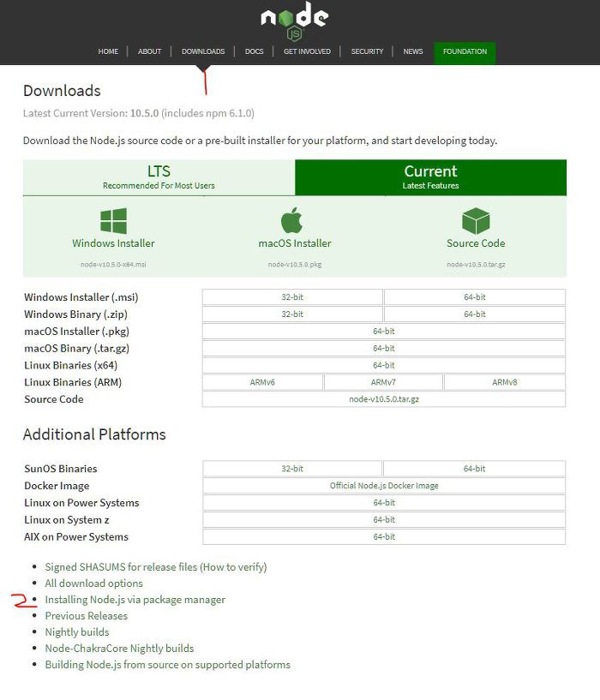Click node-v10.5.0.tar.gz under Source Code icon

tap(476, 264)
